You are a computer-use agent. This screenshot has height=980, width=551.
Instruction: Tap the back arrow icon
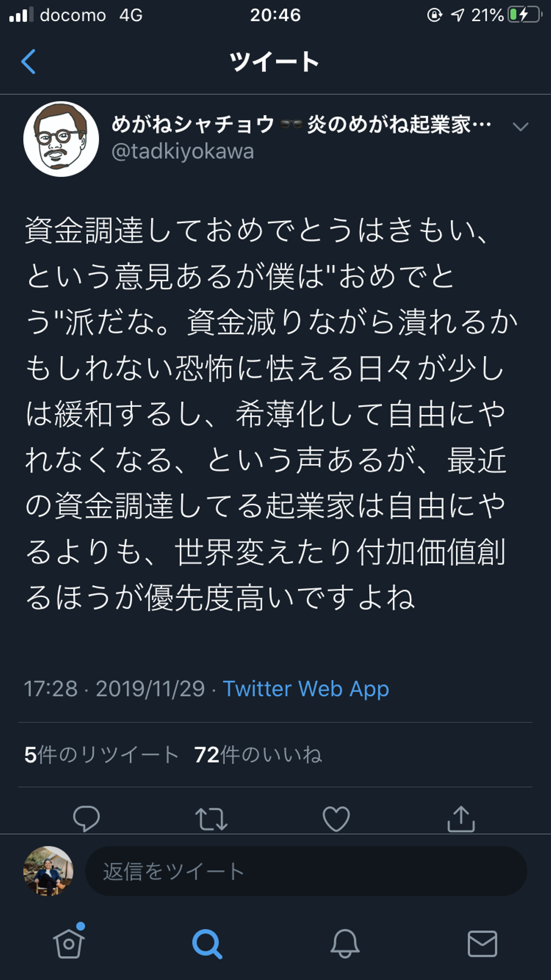pyautogui.click(x=28, y=61)
